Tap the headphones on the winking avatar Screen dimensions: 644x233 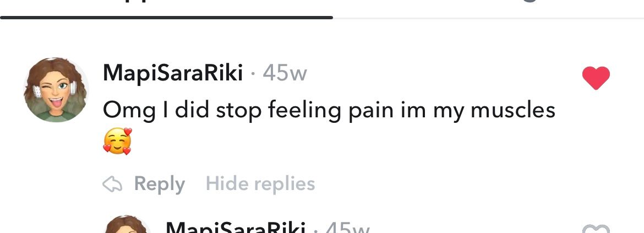(x=73, y=88)
